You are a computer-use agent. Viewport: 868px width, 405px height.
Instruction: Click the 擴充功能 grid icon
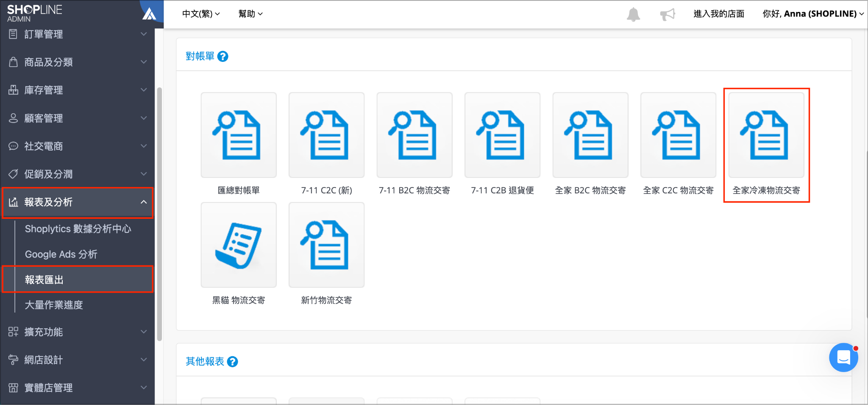[13, 332]
